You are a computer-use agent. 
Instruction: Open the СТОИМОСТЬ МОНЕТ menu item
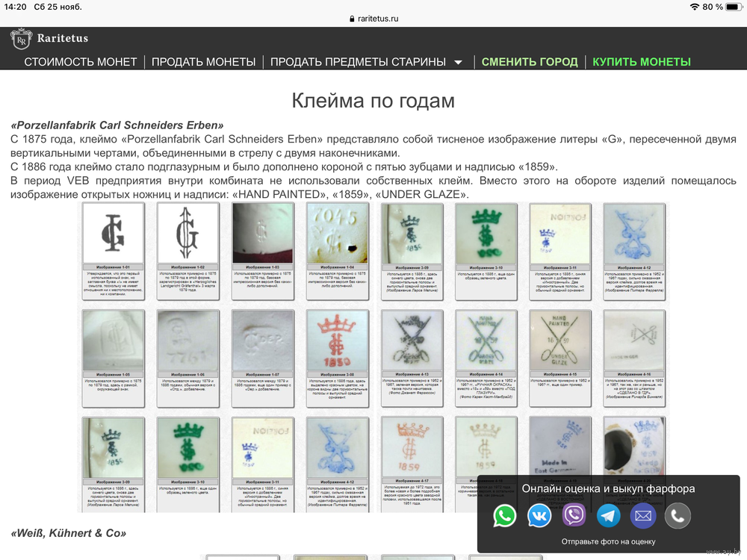point(81,62)
